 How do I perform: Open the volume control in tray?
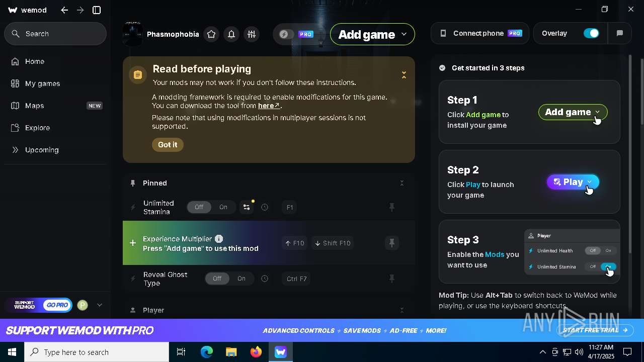pyautogui.click(x=579, y=352)
